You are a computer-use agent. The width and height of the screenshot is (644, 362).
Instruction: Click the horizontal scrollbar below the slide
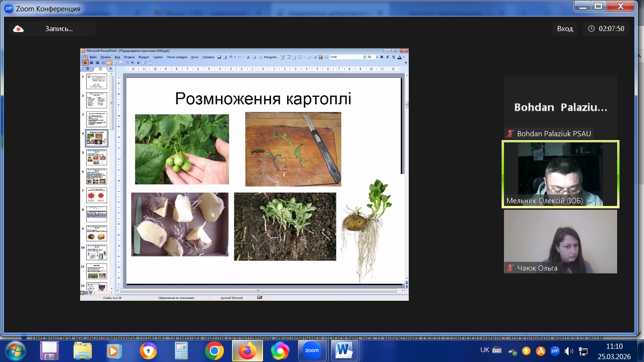(x=257, y=290)
